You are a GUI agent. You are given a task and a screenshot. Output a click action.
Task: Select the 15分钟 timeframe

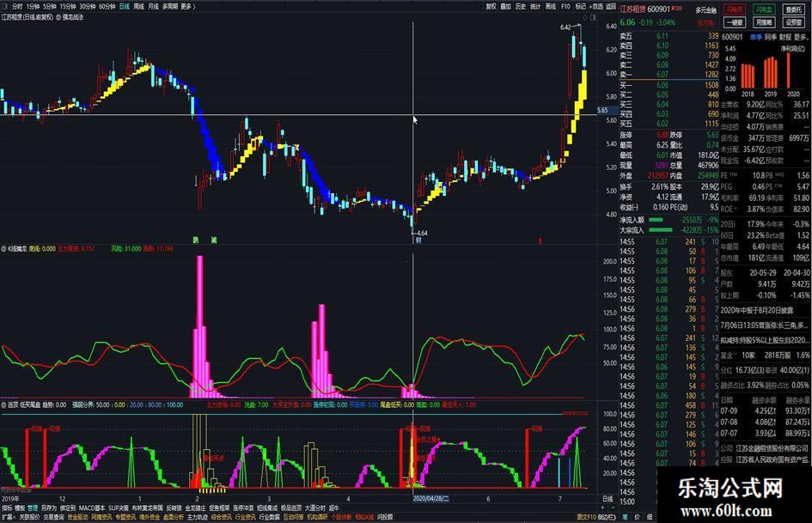tap(67, 6)
